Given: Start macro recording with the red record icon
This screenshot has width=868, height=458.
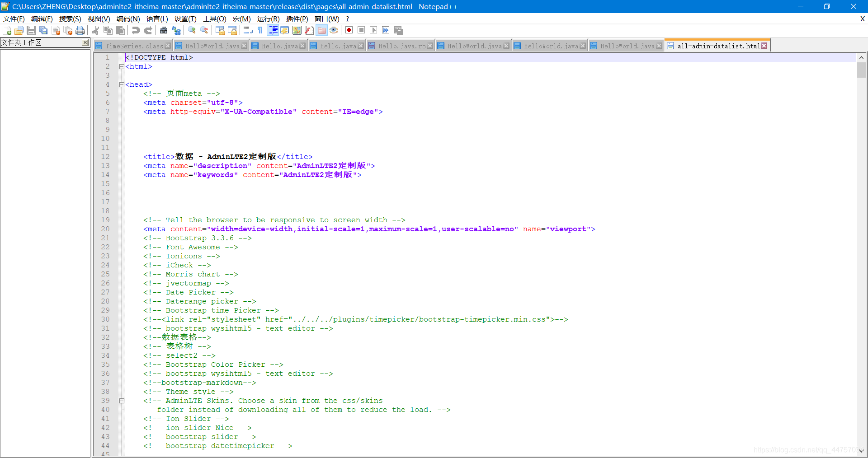Looking at the screenshot, I should (349, 30).
